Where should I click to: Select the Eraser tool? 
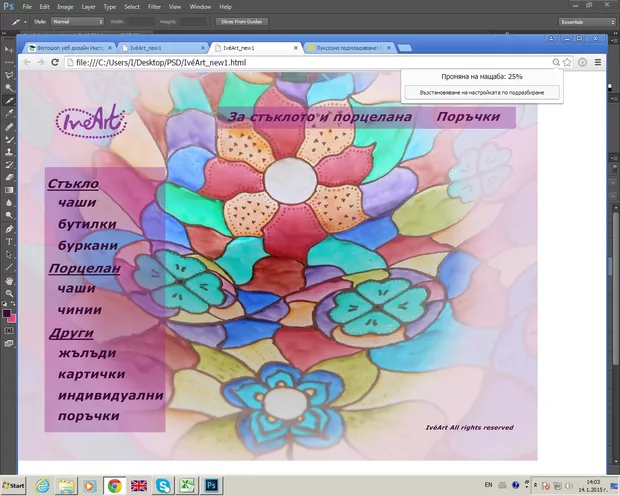click(9, 177)
